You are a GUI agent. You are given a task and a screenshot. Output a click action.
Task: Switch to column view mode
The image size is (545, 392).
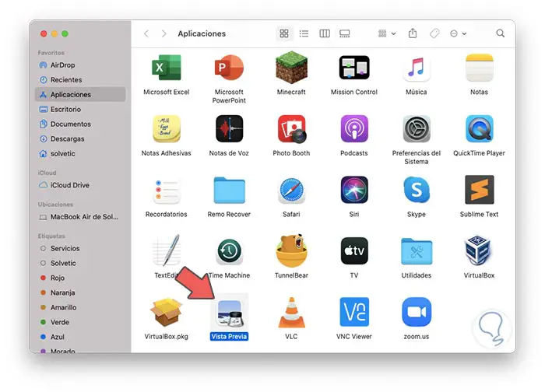pyautogui.click(x=325, y=34)
